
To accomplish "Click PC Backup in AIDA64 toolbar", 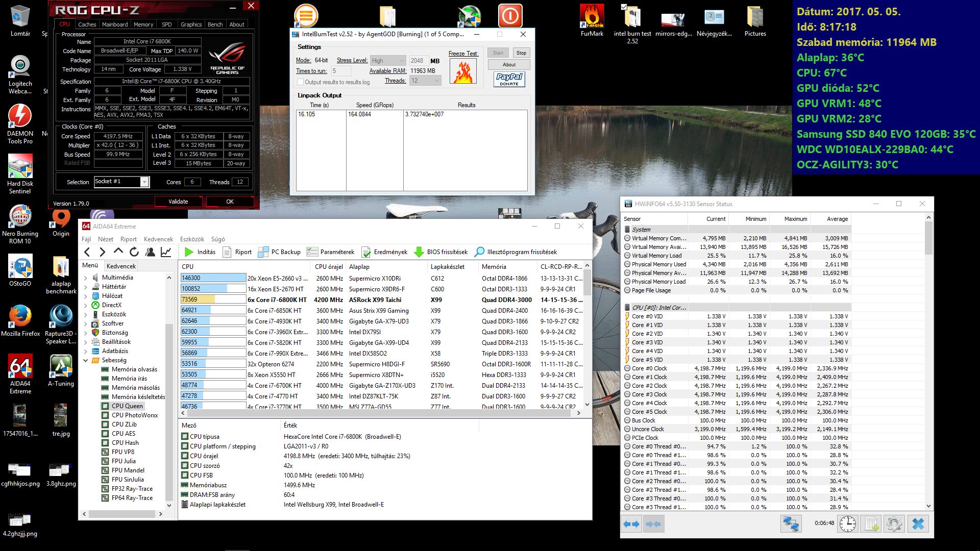I will pos(279,252).
